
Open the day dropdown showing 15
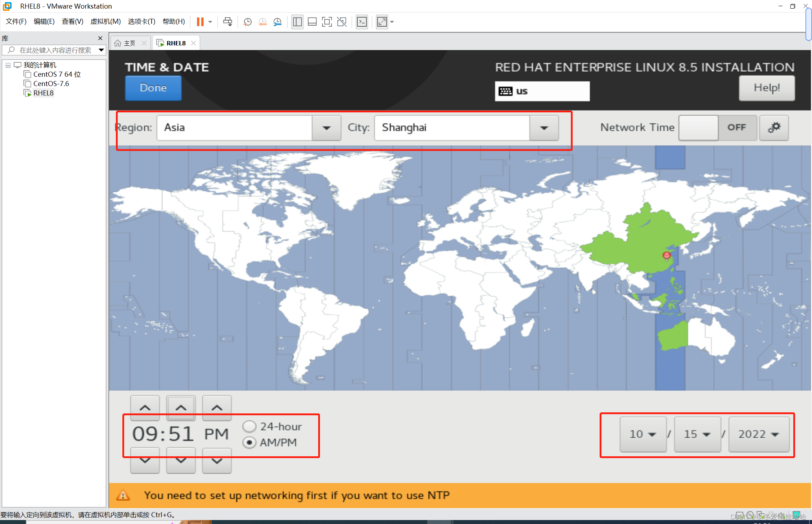(x=697, y=434)
